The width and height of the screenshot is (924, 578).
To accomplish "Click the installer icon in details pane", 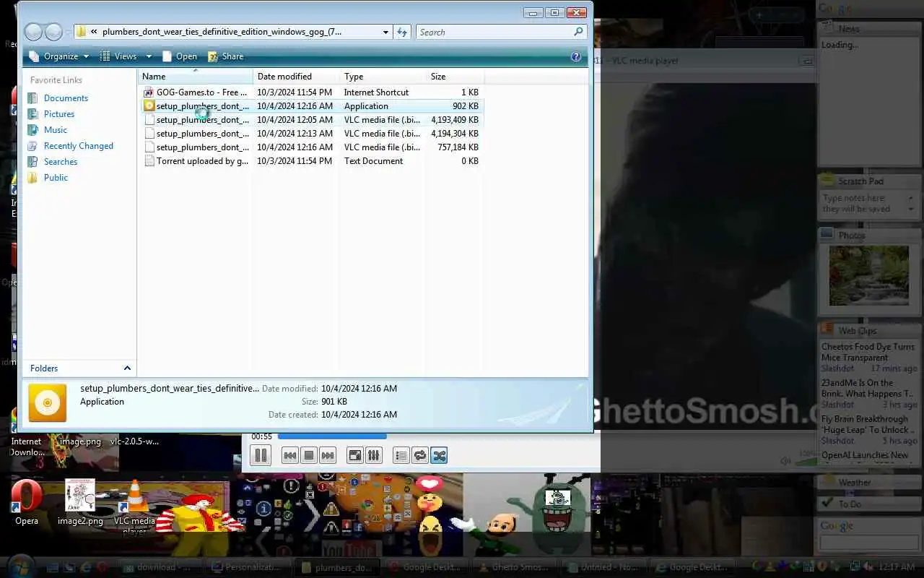I will tap(48, 402).
